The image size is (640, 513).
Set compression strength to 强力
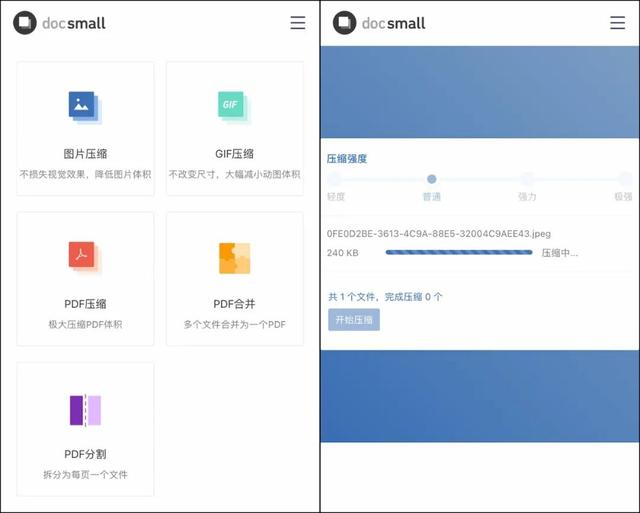pos(527,197)
